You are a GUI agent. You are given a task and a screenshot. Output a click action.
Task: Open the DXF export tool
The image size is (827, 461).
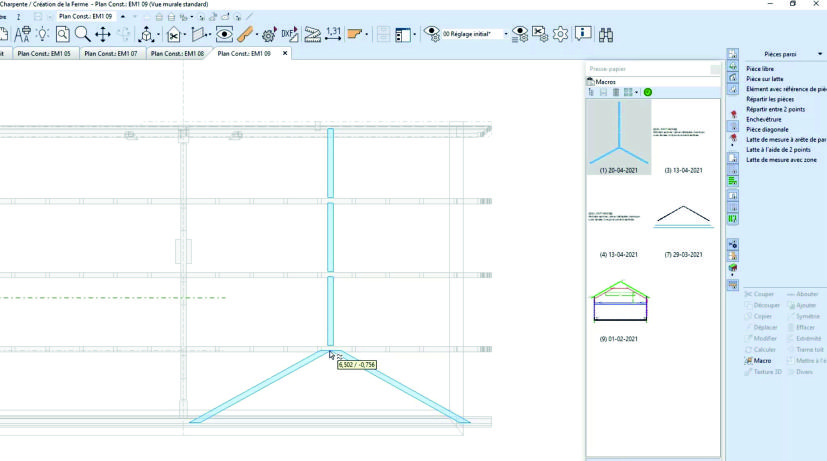tap(290, 34)
